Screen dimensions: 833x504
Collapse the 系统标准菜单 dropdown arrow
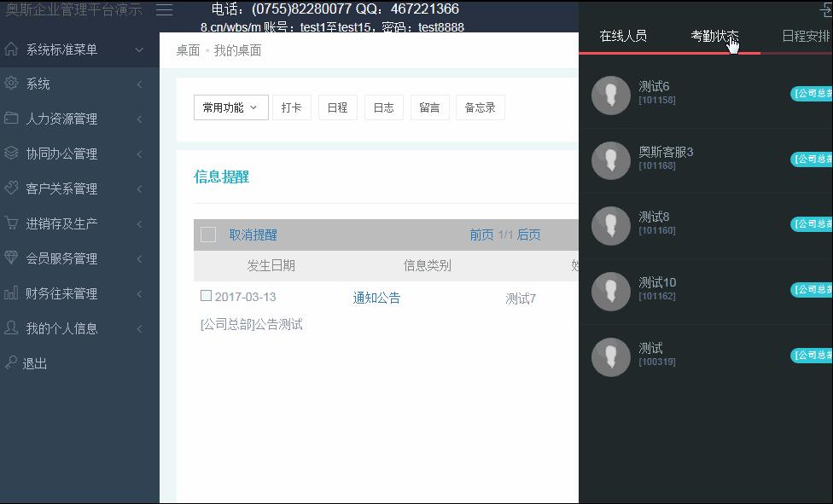[x=139, y=50]
